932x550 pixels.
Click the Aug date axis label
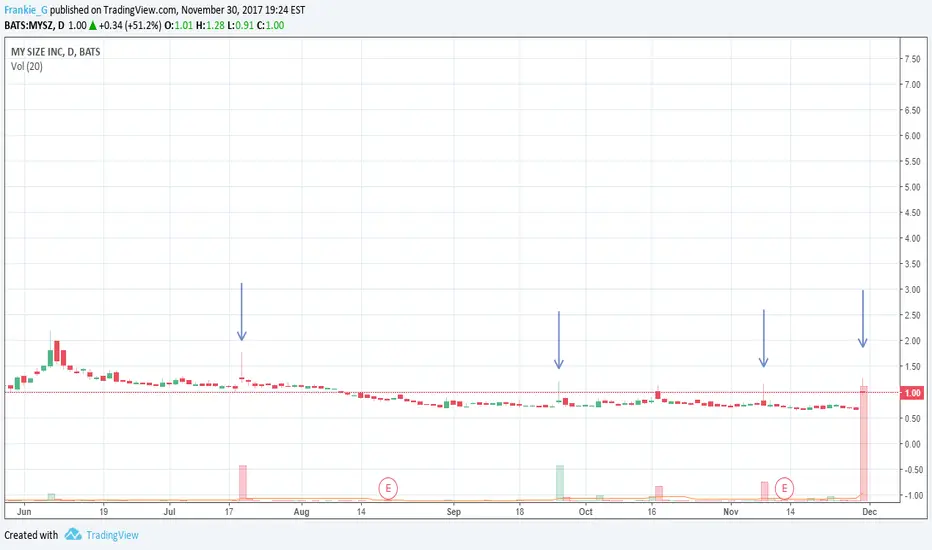click(x=301, y=511)
